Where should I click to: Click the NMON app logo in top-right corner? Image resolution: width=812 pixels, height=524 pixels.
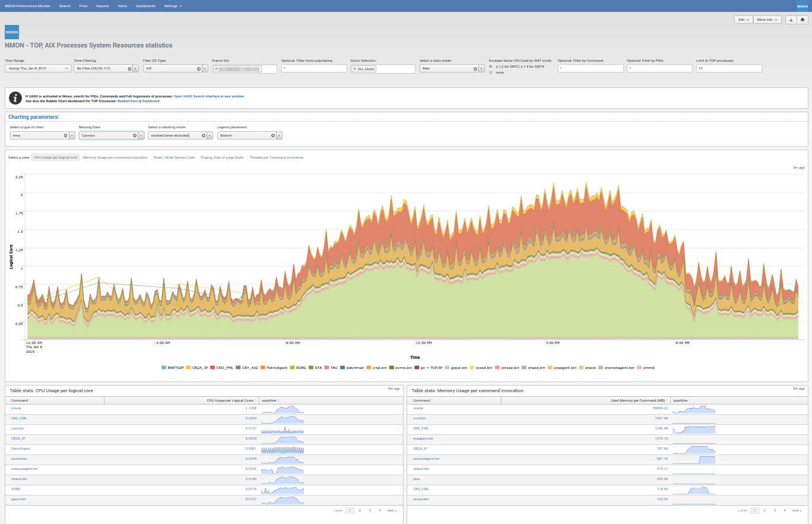tap(802, 6)
